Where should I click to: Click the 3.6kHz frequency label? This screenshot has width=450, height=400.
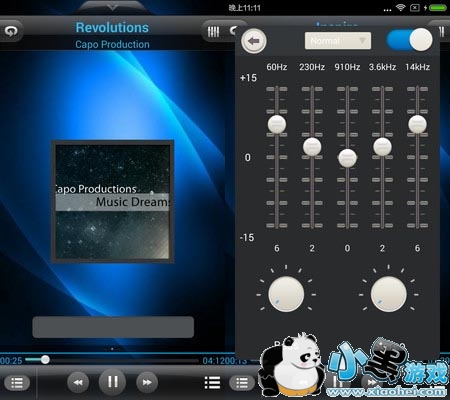tap(382, 67)
